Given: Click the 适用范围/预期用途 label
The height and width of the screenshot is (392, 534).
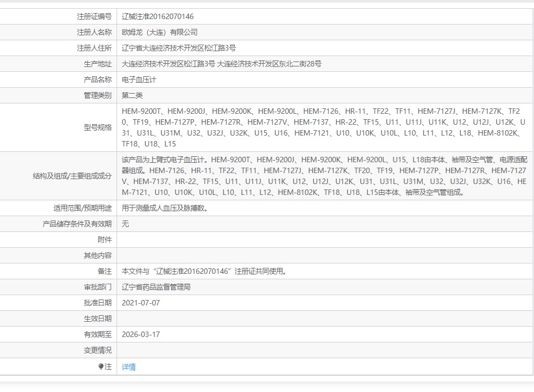Looking at the screenshot, I should tap(82, 208).
